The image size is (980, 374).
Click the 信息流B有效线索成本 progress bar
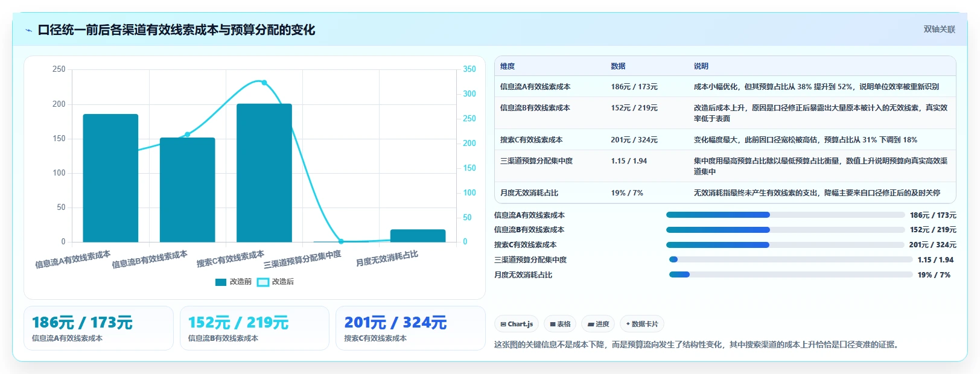point(785,230)
